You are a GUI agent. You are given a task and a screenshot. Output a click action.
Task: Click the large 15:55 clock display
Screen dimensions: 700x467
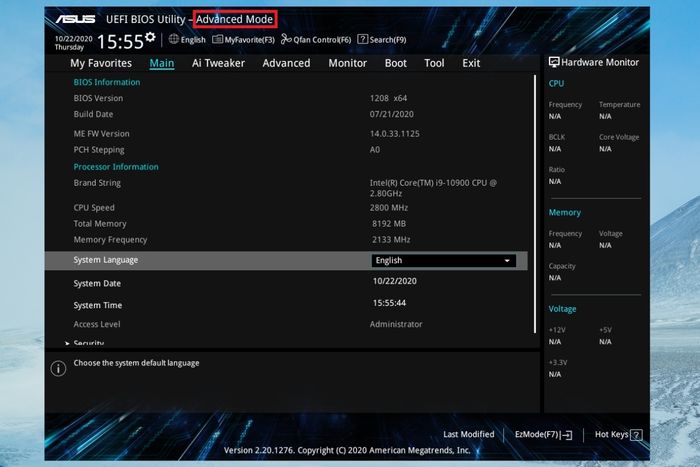pos(120,42)
